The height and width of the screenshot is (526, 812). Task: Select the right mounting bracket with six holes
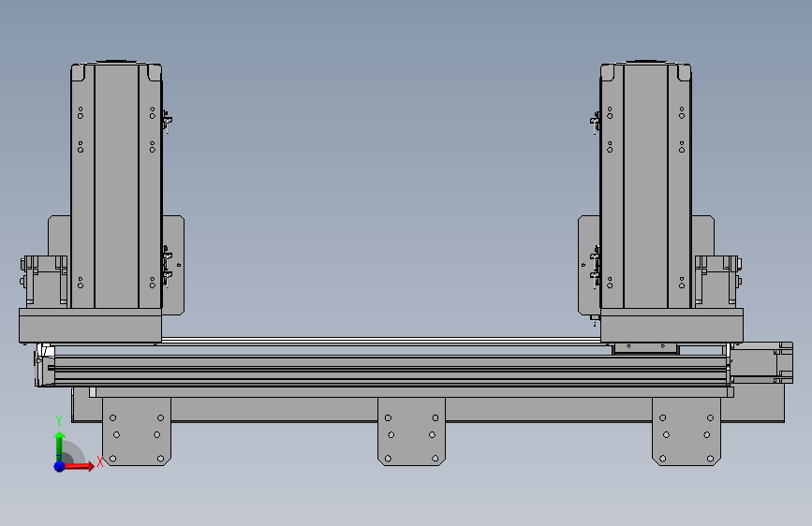coord(687,431)
